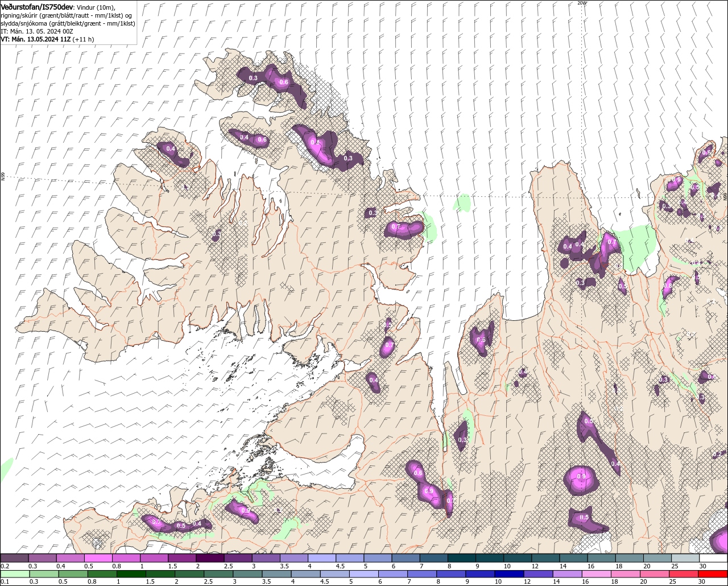Pick bottom-row legend swatch between 5 and 6

pos(365,573)
